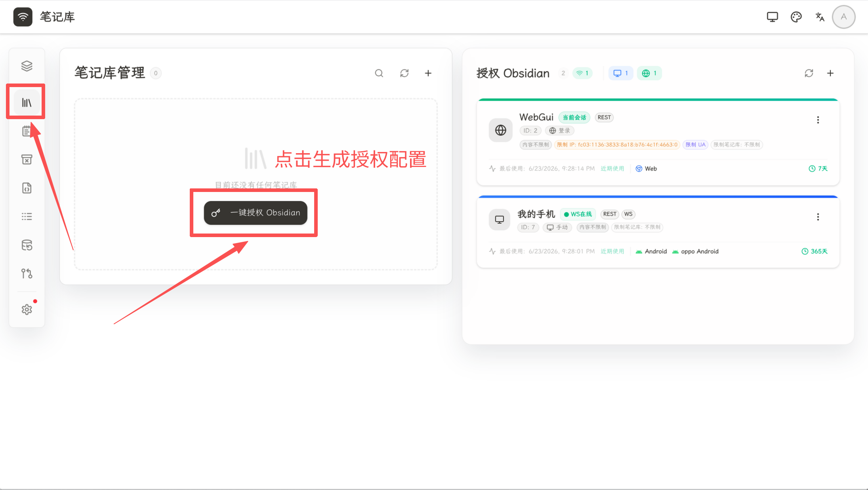The height and width of the screenshot is (490, 868).
Task: Select the note library sidebar icon
Action: click(27, 103)
